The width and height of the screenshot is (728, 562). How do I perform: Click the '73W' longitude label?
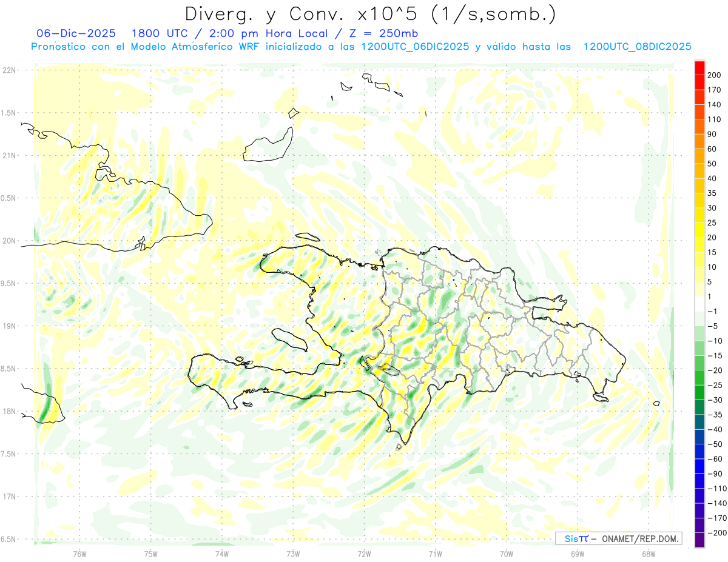(x=293, y=554)
